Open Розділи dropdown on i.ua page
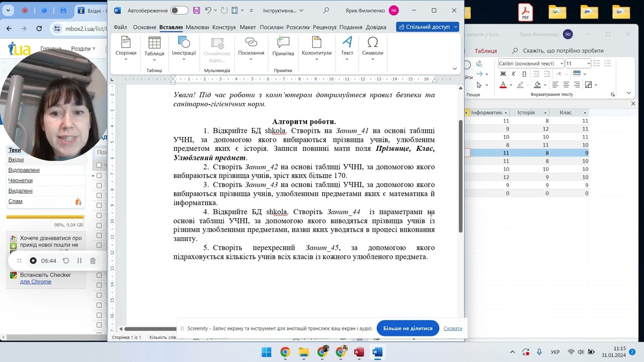 [x=83, y=49]
